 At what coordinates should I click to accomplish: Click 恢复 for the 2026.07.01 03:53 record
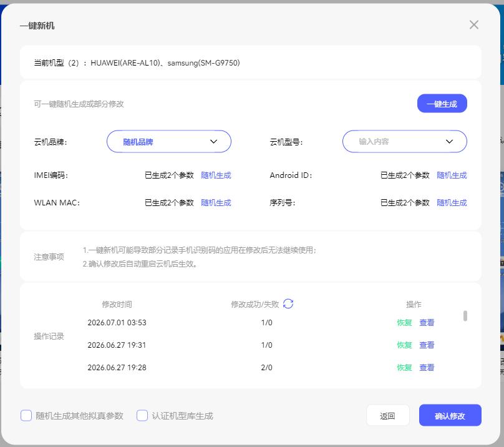click(404, 323)
